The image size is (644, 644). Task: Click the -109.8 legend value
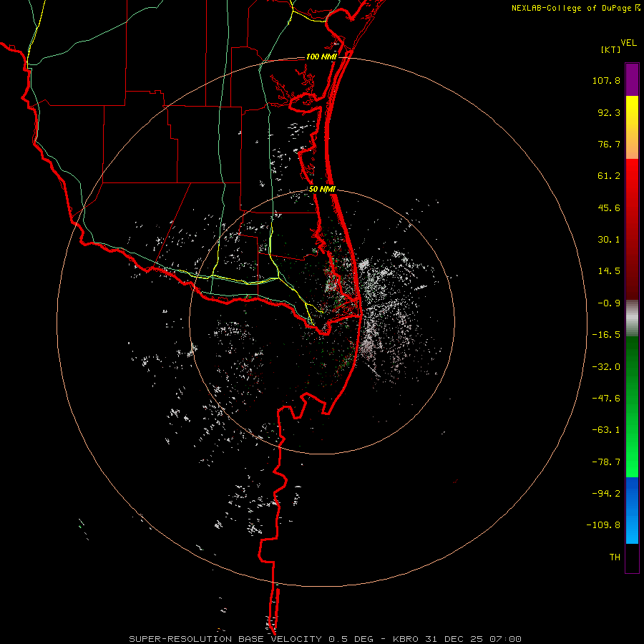(603, 525)
